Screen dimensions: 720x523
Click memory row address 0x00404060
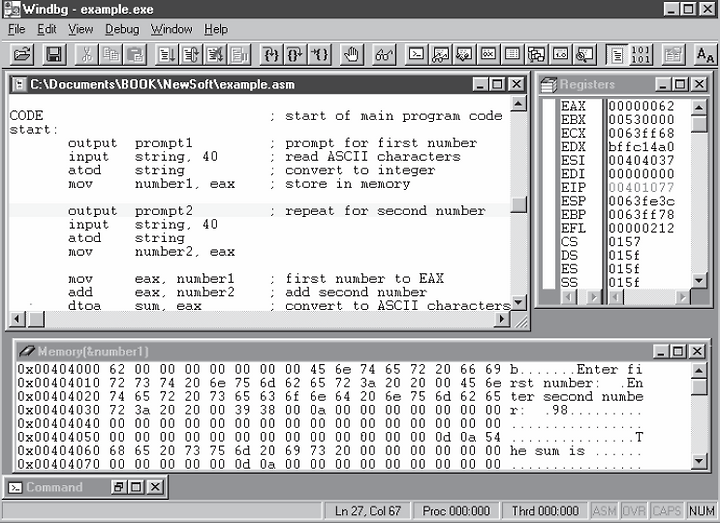[x=59, y=450]
